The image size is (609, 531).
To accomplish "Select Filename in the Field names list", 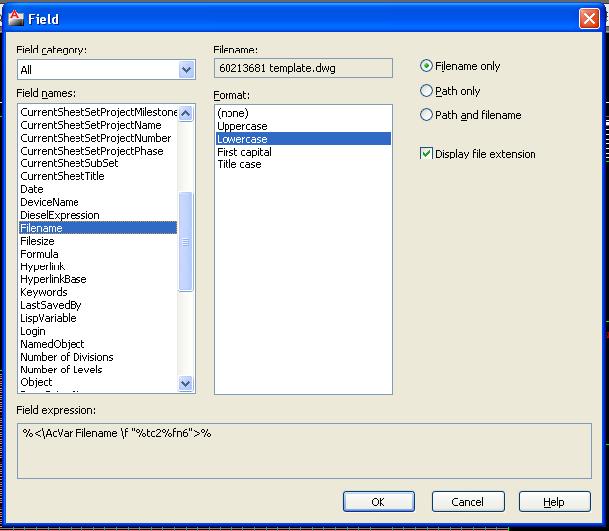I will (x=98, y=228).
